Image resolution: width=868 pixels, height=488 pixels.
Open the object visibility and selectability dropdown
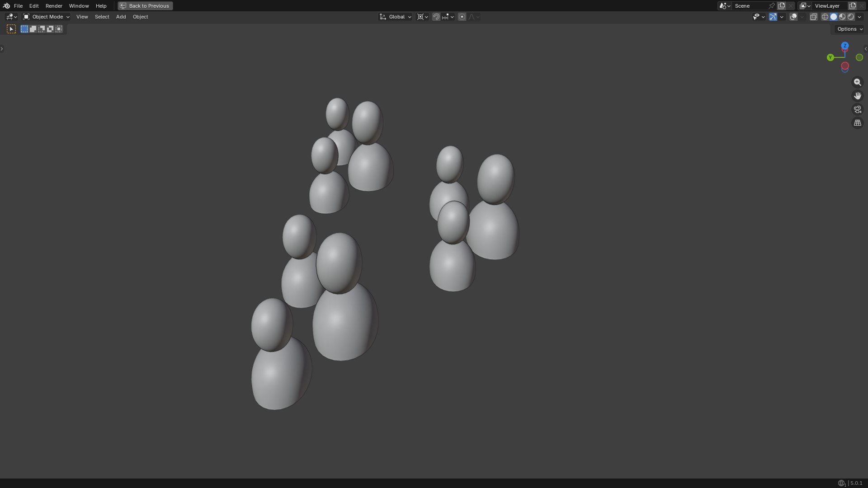point(759,17)
